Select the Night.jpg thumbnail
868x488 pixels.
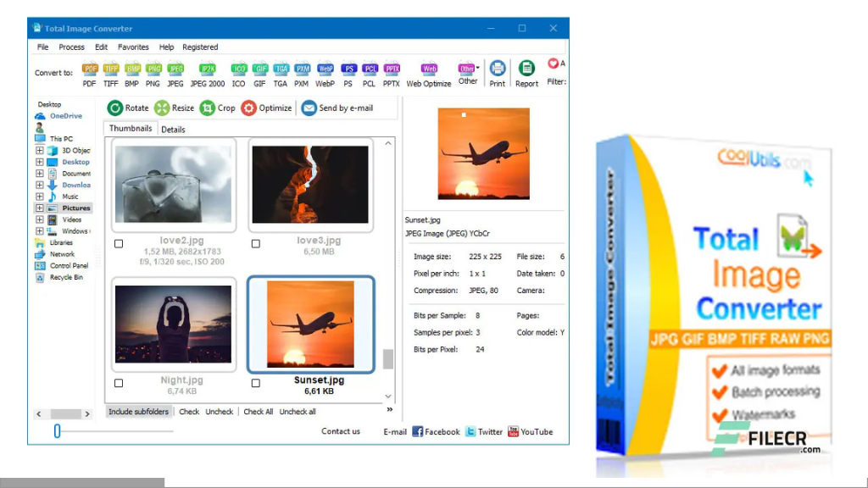[x=173, y=324]
